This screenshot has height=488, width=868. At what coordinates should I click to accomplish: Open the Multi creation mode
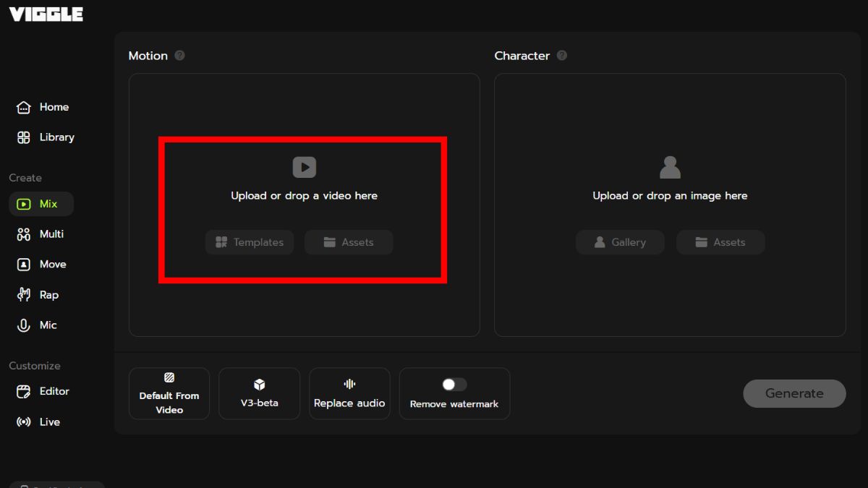point(41,234)
